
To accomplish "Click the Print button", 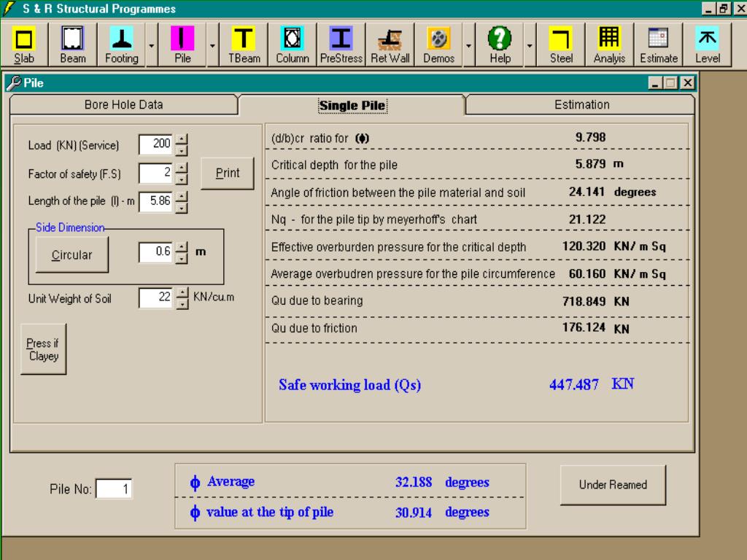I will point(228,174).
